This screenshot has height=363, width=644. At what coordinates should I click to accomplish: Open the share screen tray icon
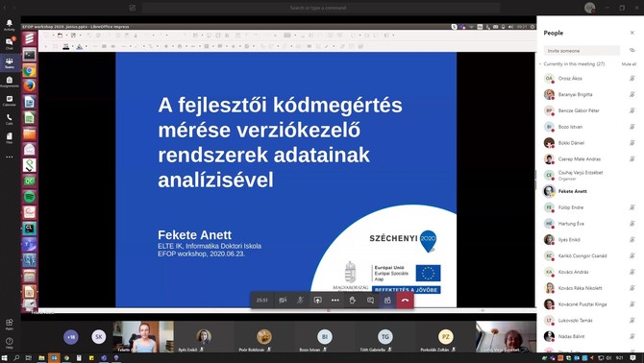[317, 301]
